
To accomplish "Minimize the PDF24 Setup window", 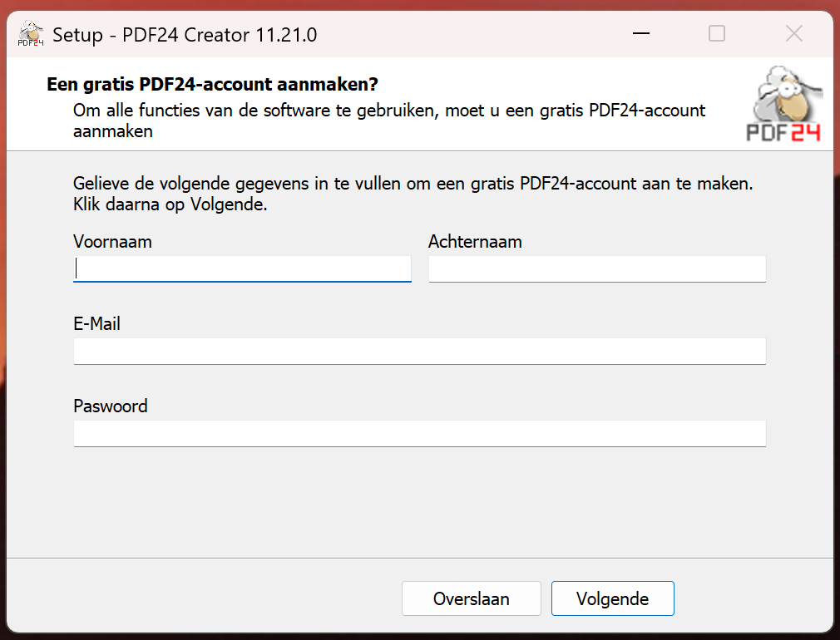I will coord(640,34).
